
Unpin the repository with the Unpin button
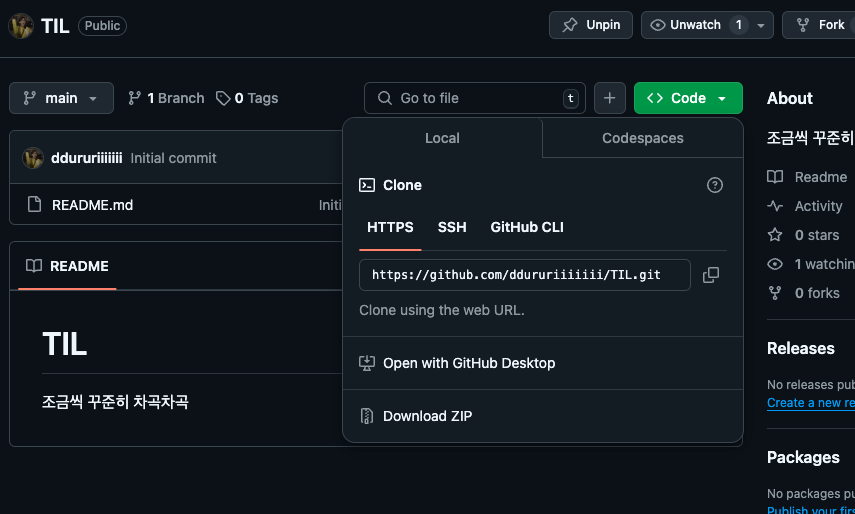pos(591,25)
